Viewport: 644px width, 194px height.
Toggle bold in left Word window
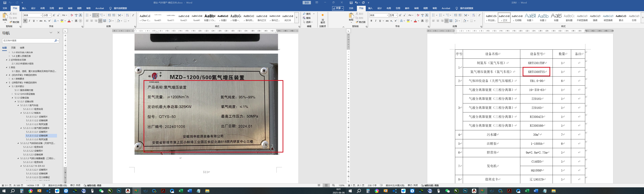(25, 21)
